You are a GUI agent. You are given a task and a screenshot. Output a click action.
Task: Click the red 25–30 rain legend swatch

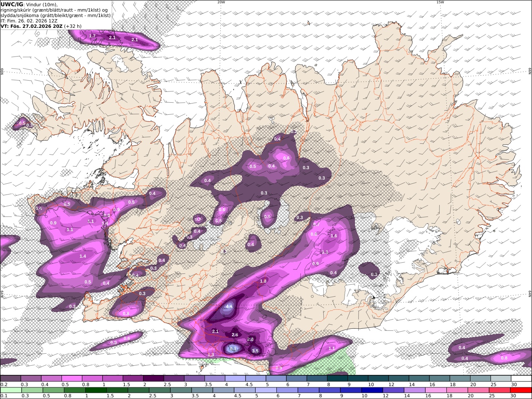499,390
